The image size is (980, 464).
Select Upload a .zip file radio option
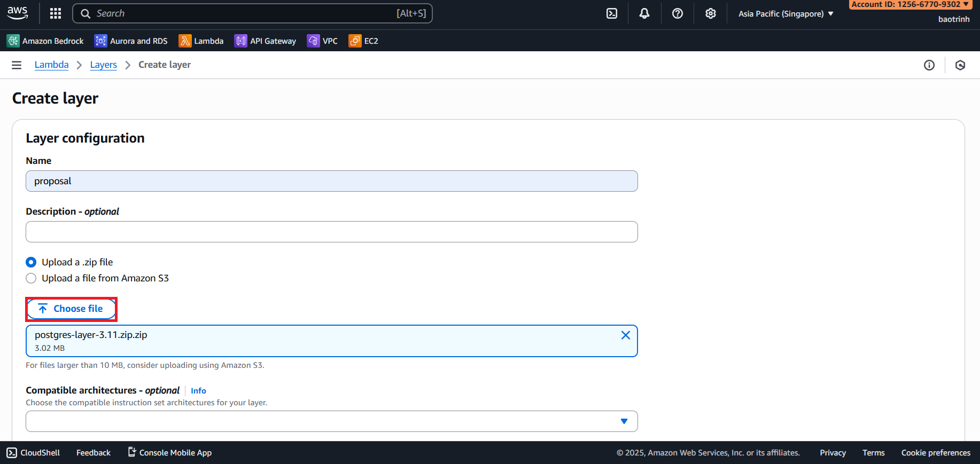tap(31, 262)
